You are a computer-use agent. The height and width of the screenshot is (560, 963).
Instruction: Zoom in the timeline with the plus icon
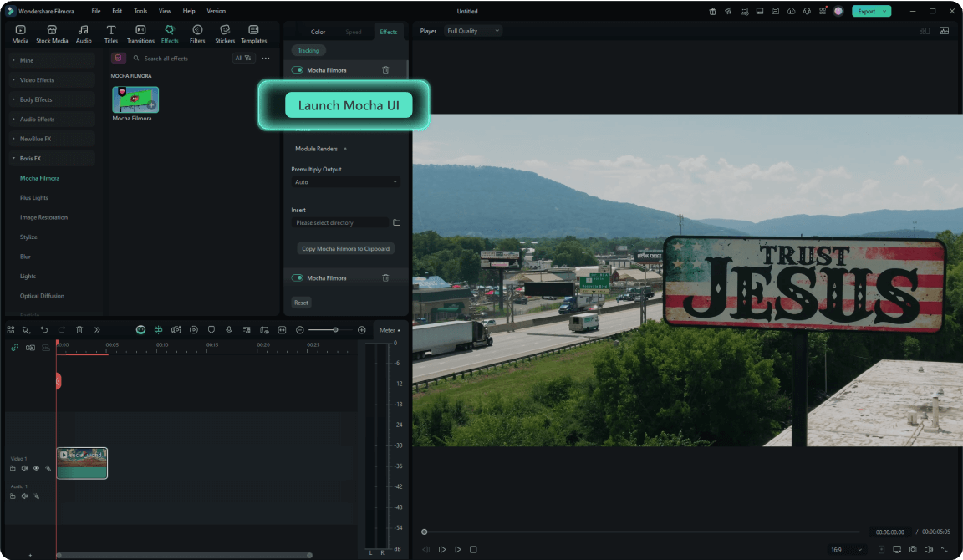pyautogui.click(x=362, y=330)
